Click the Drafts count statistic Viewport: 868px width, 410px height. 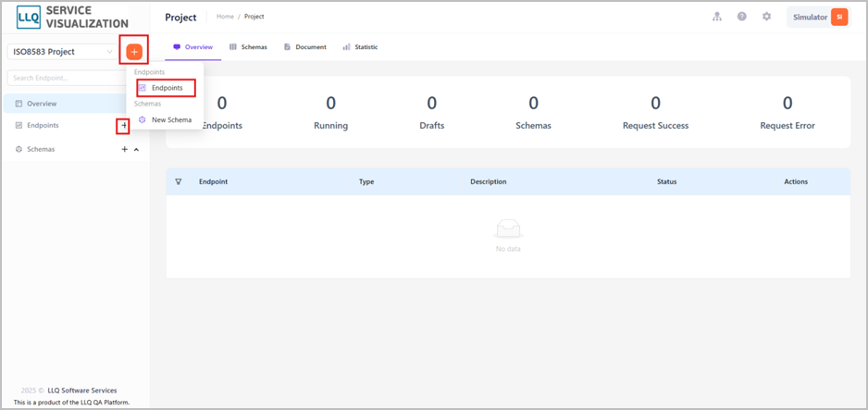point(432,112)
